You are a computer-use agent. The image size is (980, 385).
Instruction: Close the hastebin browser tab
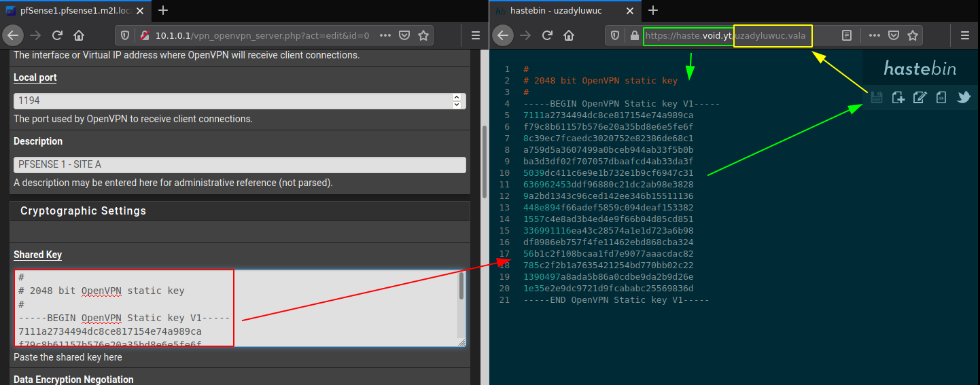click(629, 11)
